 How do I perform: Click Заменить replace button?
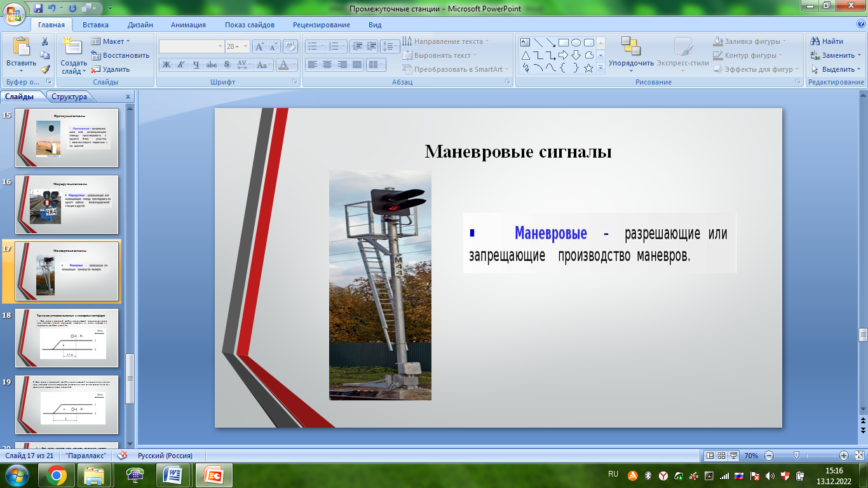point(836,55)
